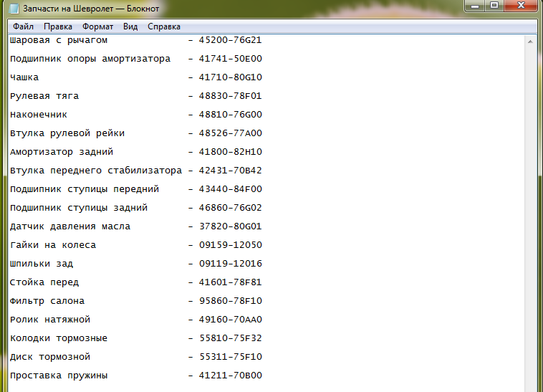Click 'Подшипник ступицы передний' line
This screenshot has height=392, width=543.
tap(85, 189)
